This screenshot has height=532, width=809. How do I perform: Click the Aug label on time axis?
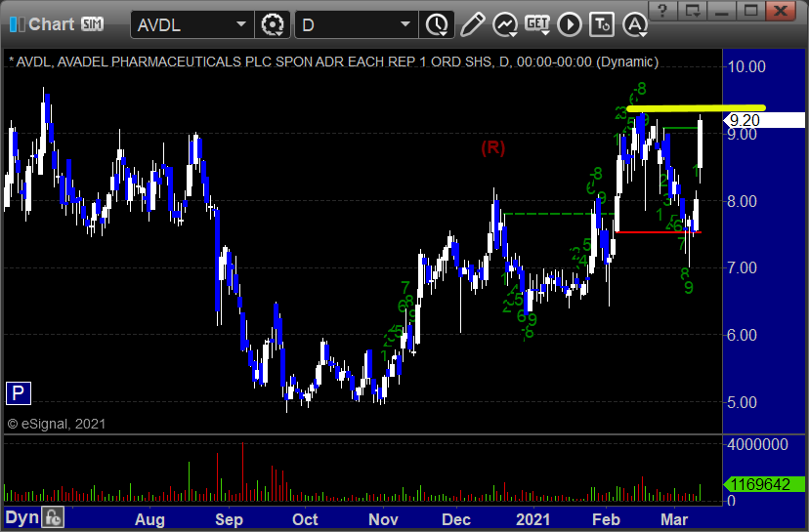(149, 519)
